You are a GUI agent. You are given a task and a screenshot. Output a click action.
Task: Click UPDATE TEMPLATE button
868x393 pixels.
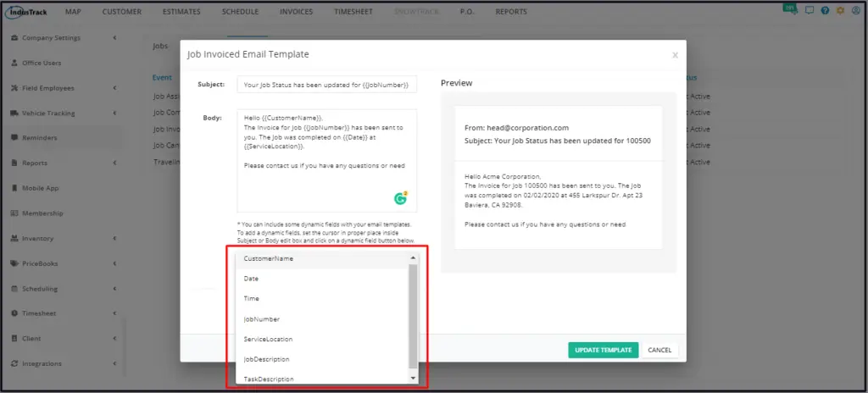pos(604,350)
